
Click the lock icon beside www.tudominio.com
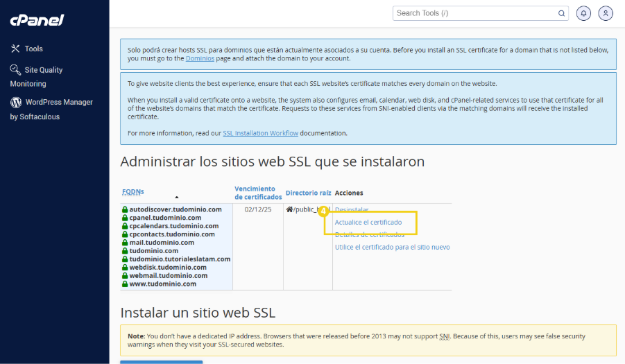pos(125,284)
